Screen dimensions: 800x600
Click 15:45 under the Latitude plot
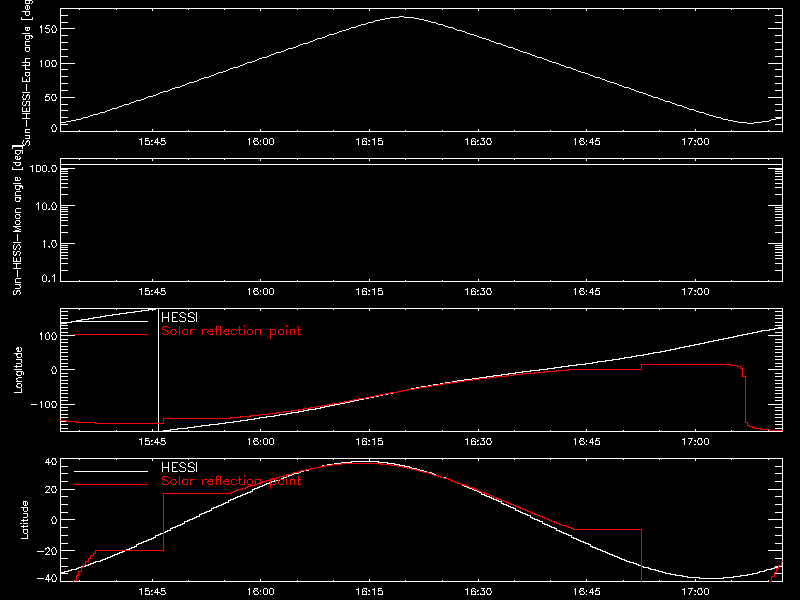click(x=152, y=591)
